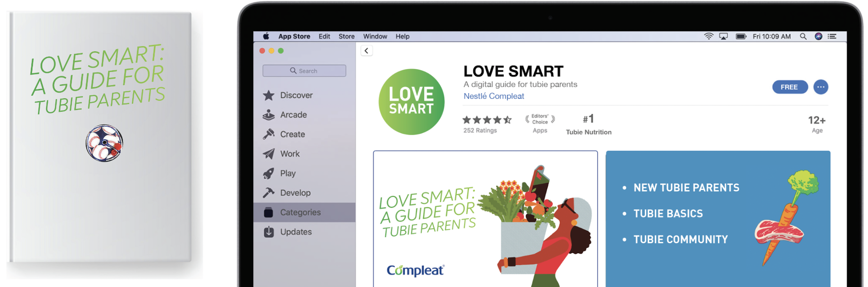Screen dimensions: 868x287
Task: Click the Wi-Fi status icon
Action: (709, 36)
